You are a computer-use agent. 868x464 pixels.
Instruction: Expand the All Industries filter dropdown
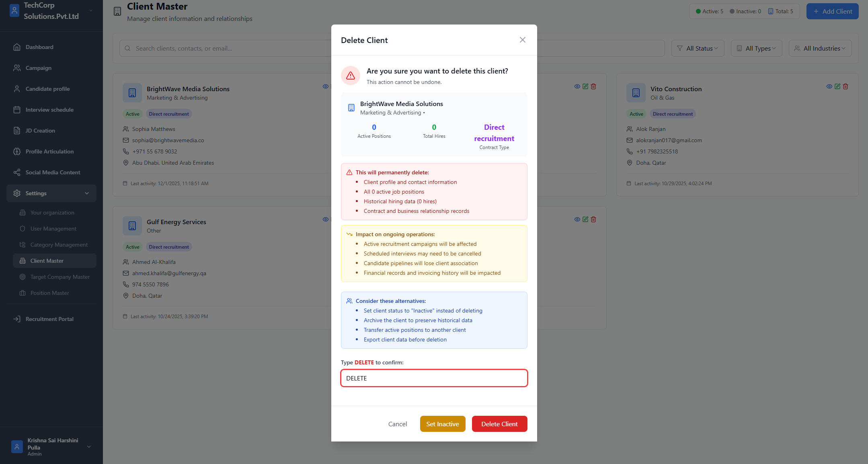pyautogui.click(x=820, y=48)
